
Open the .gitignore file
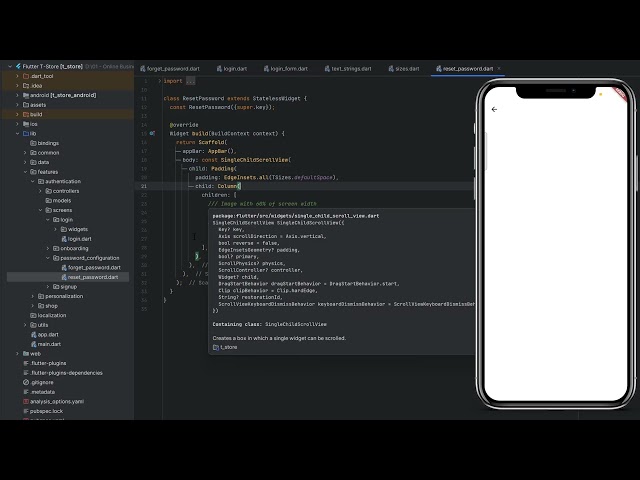(x=38, y=382)
